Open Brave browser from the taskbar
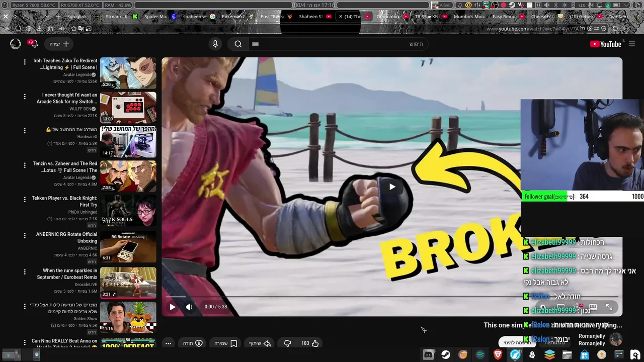 [x=498, y=355]
